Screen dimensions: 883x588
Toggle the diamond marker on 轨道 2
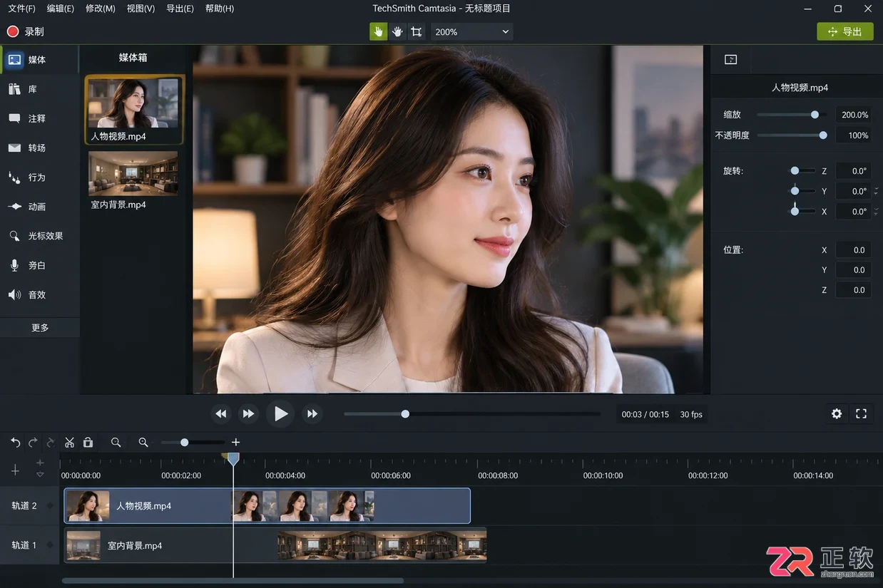coord(50,506)
